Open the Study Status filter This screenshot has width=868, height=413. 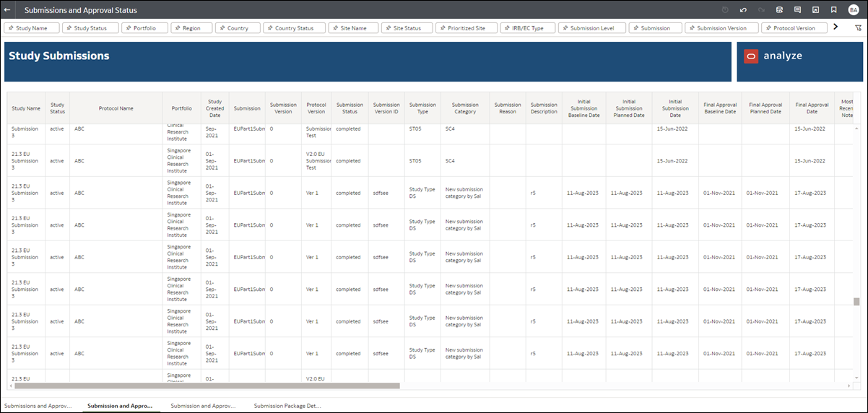[x=91, y=28]
